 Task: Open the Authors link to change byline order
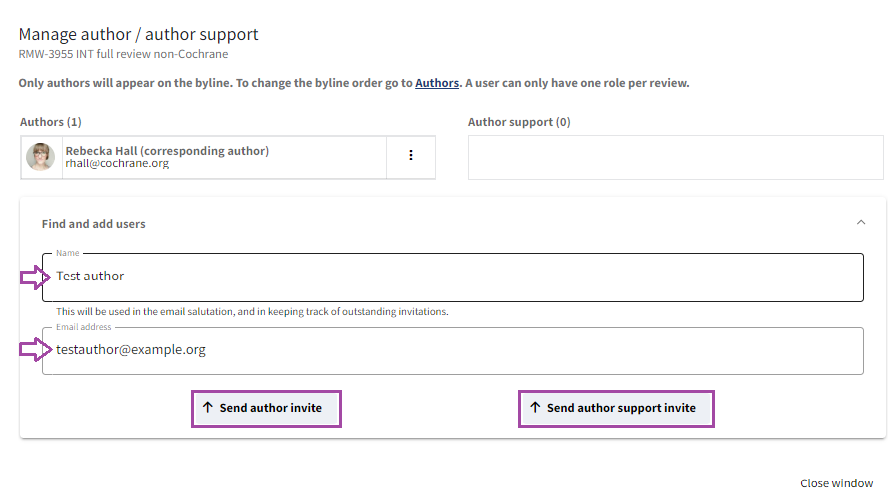tap(437, 83)
